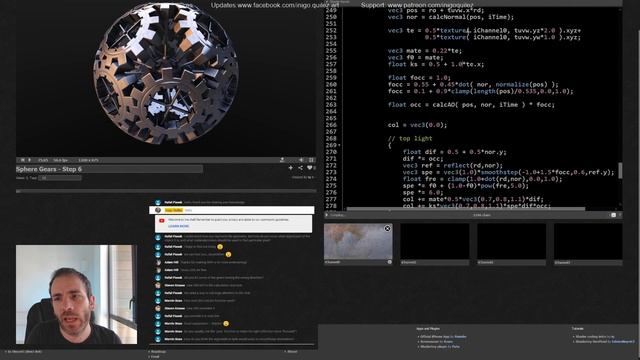
Task: Open iChannel0 sampler settings gear
Action: click(389, 262)
